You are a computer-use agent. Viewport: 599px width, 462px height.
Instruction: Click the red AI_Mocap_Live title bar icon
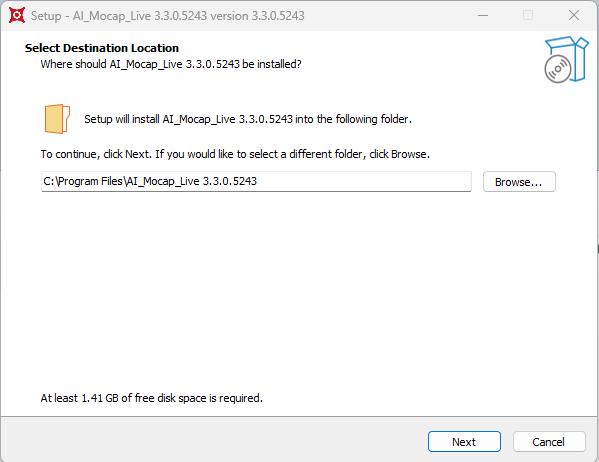17,16
